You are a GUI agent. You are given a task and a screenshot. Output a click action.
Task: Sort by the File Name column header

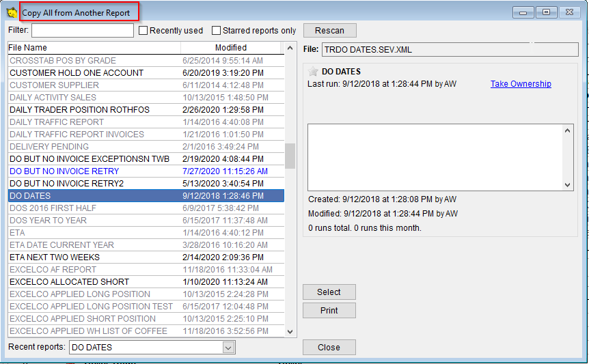(x=94, y=48)
